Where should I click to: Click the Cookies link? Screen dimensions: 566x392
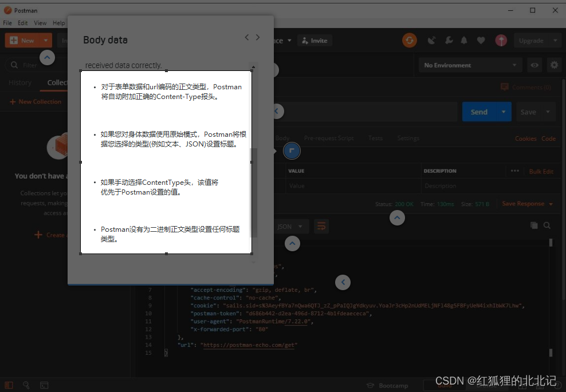click(525, 138)
